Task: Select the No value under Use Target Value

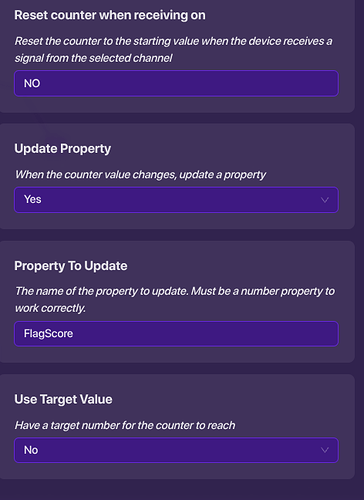Action: click(x=31, y=450)
